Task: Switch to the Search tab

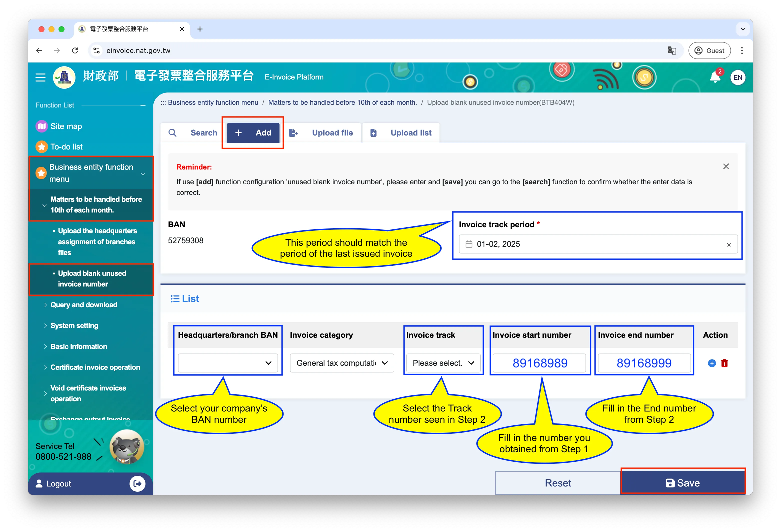Action: (192, 133)
